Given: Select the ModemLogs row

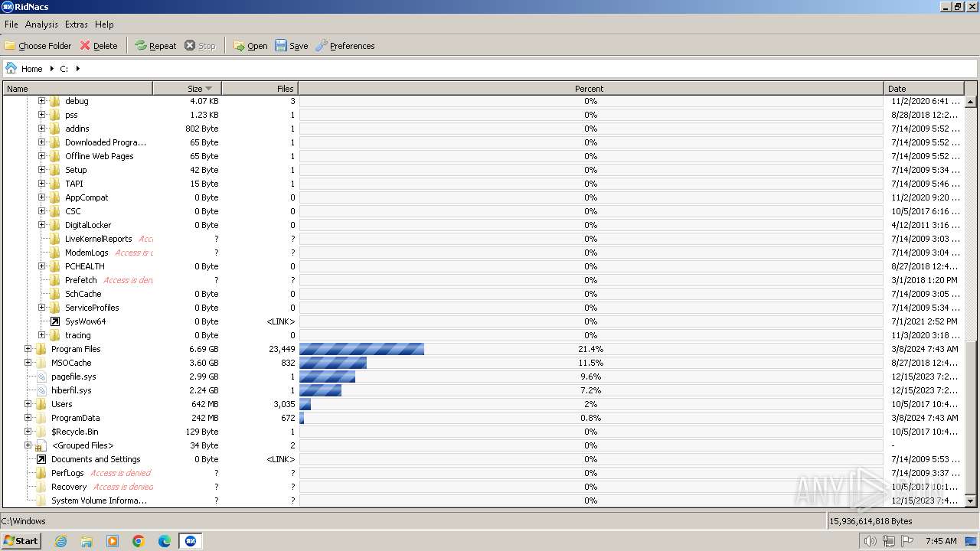Looking at the screenshot, I should 482,253.
